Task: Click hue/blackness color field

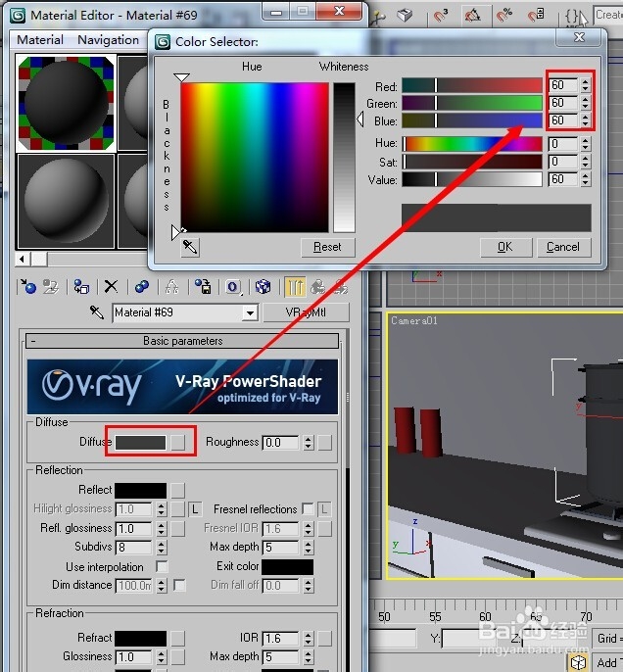Action: click(255, 158)
